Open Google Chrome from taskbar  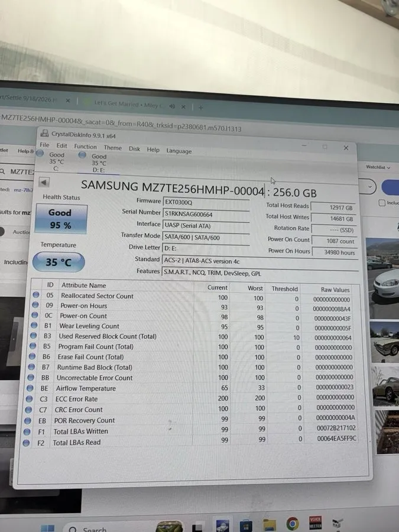[293, 524]
